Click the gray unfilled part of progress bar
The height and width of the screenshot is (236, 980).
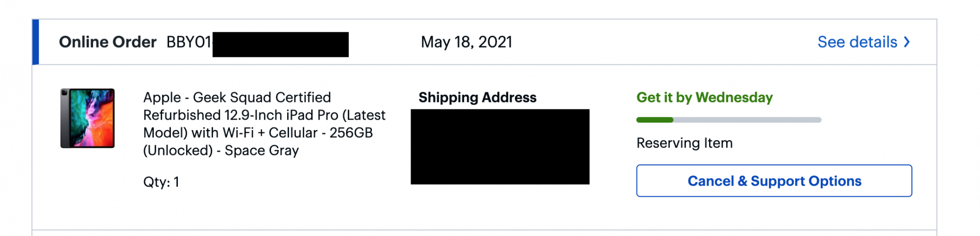[747, 120]
